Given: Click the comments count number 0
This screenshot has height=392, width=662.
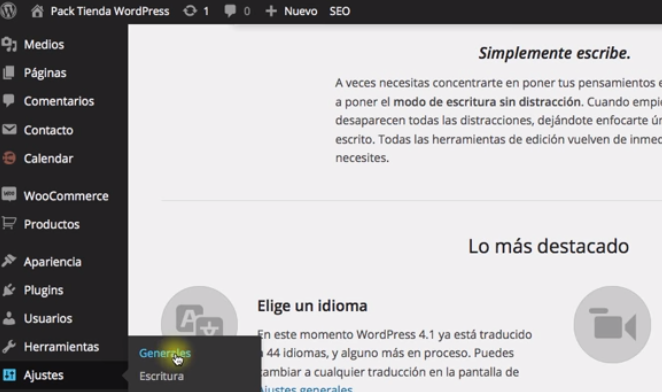Looking at the screenshot, I should coord(247,11).
